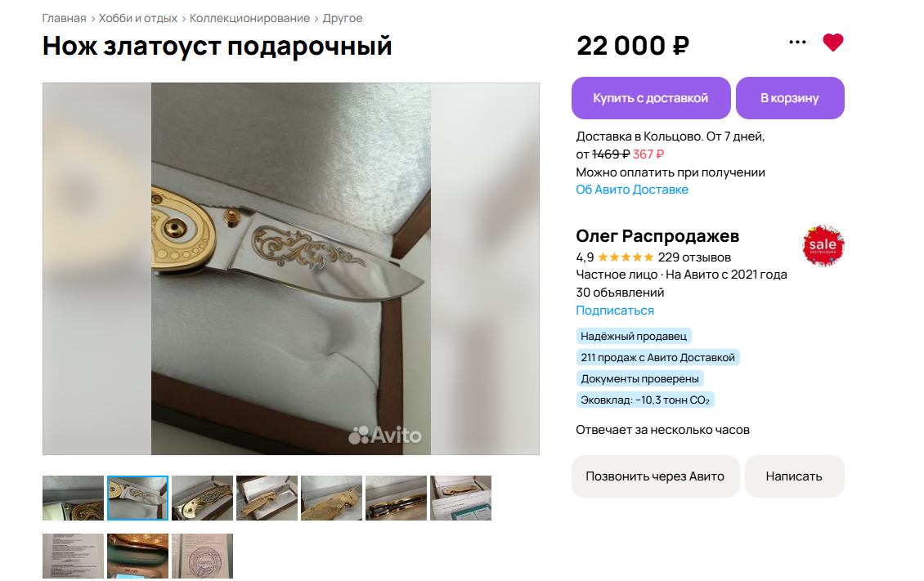Buy with delivery via Купить с доставкой
Viewport: 924px width, 581px height.
pos(651,98)
